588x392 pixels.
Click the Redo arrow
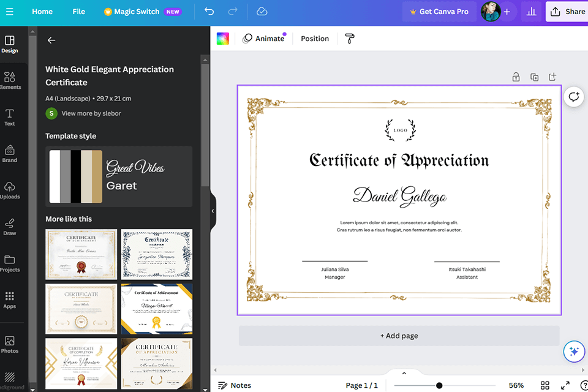tap(233, 12)
